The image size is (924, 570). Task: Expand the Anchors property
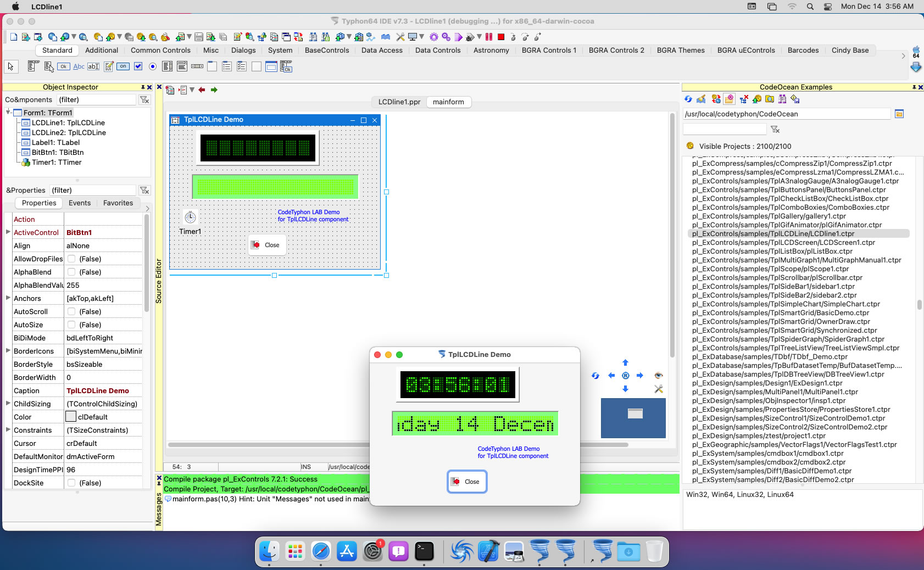tap(8, 298)
